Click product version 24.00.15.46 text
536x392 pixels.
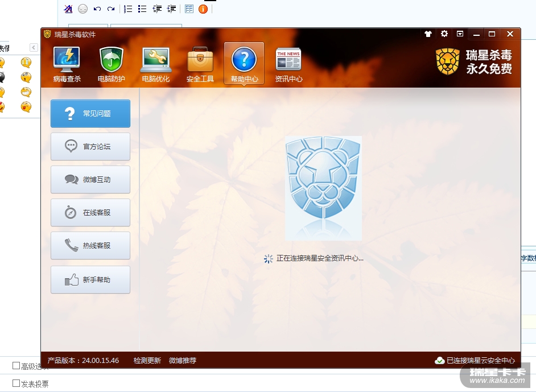[83, 361]
